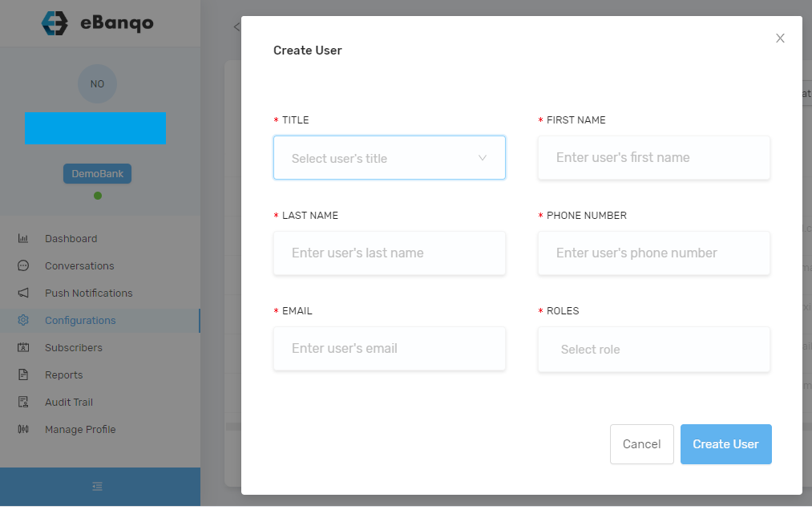
Task: Select the Configurations menu item
Action: pyautogui.click(x=100, y=320)
